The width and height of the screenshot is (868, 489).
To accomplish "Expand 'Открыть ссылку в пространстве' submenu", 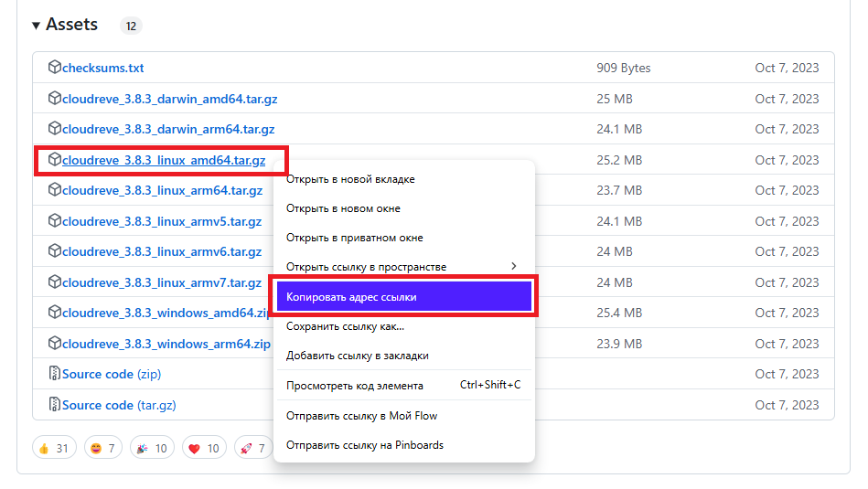I will pos(404,267).
